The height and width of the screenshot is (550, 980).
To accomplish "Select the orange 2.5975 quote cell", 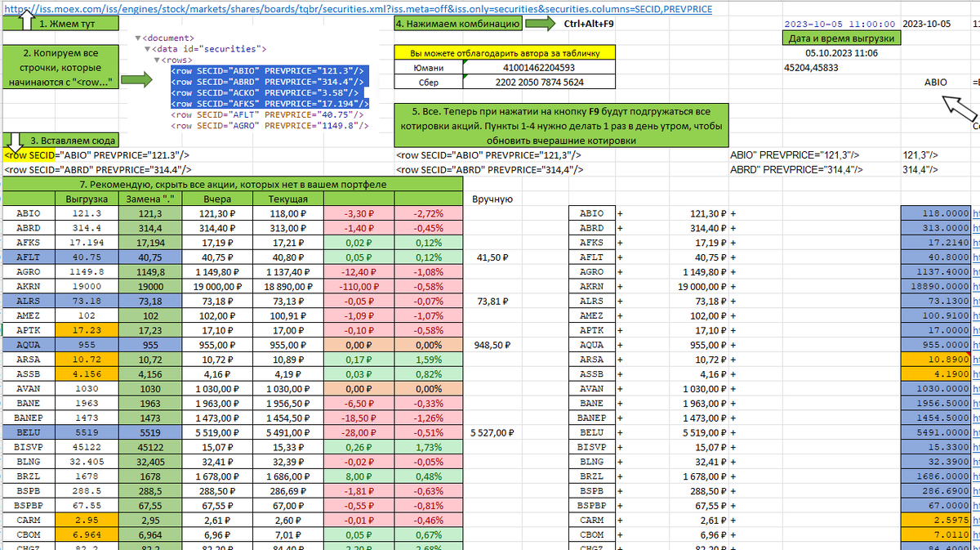I will (x=937, y=520).
